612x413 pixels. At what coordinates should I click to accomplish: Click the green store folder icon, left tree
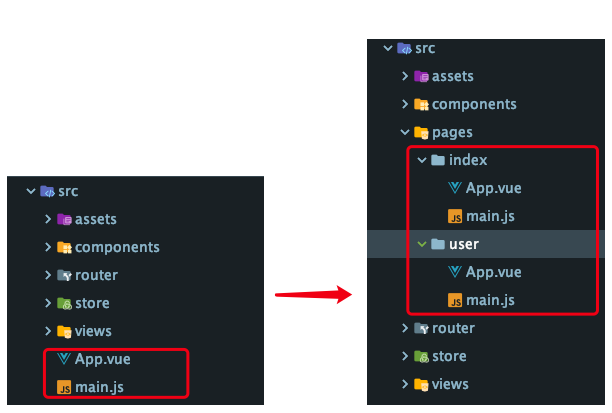tap(64, 303)
